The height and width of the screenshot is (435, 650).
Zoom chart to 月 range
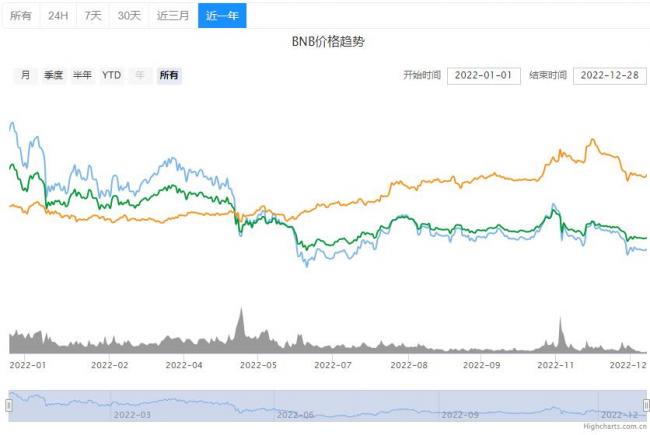(25, 75)
